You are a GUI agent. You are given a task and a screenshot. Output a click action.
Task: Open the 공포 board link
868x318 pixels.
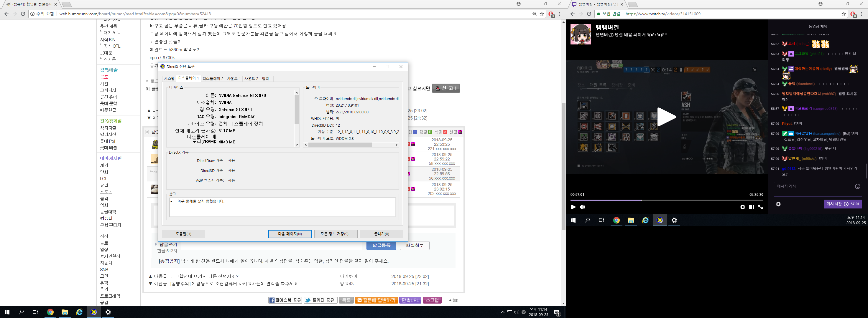click(104, 77)
